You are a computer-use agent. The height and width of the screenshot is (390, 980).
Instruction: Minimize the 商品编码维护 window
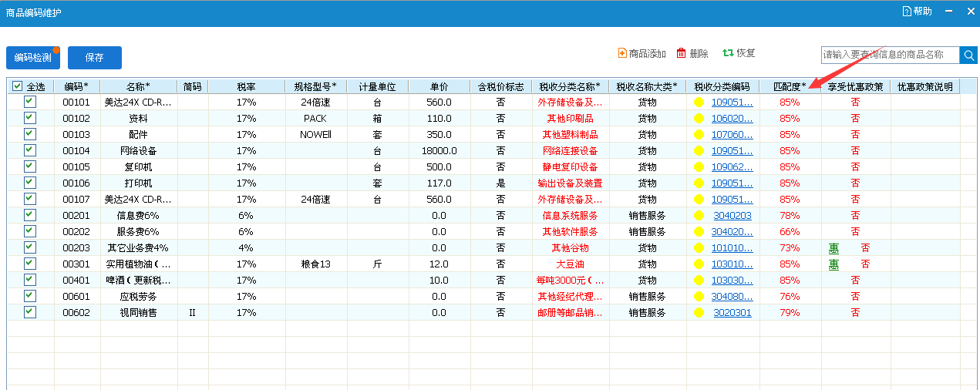[948, 12]
